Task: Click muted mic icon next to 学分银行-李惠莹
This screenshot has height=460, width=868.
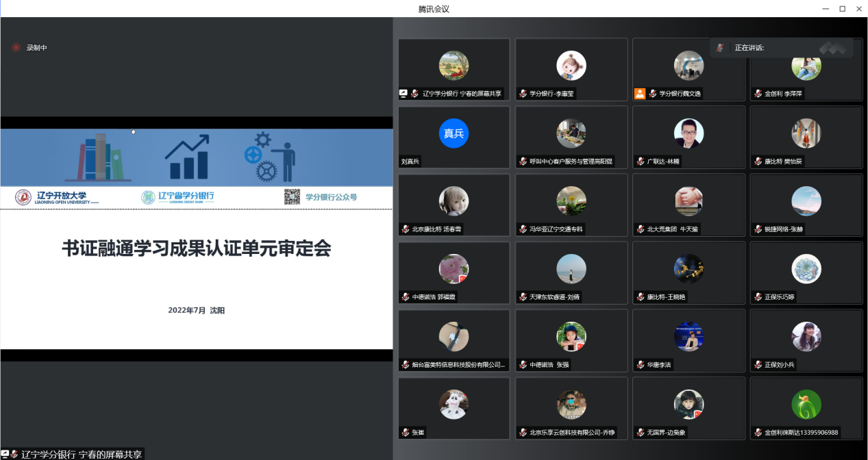Action: pyautogui.click(x=523, y=94)
